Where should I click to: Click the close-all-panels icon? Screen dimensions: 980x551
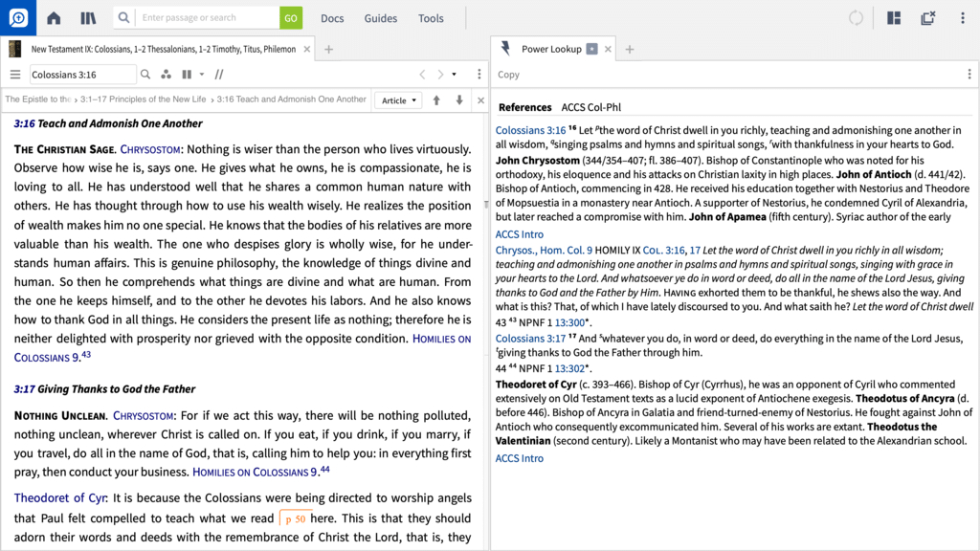pyautogui.click(x=928, y=18)
